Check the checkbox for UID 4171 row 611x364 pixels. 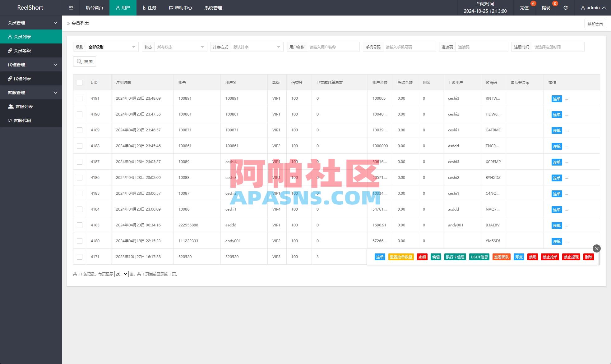click(x=79, y=257)
